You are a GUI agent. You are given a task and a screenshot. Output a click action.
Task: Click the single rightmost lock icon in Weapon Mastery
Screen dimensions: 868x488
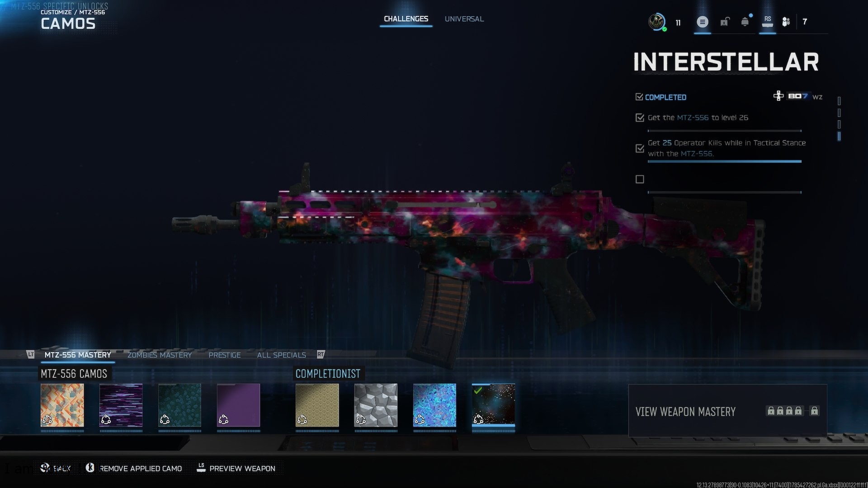coord(814,411)
